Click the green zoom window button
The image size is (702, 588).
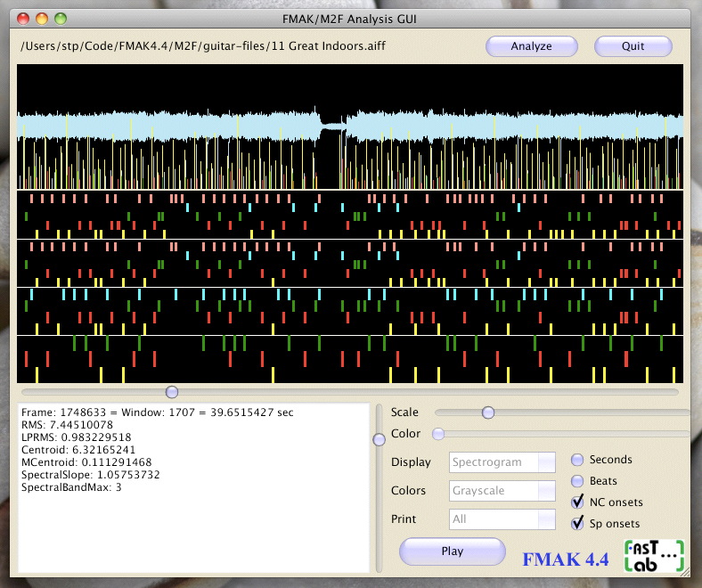click(61, 19)
